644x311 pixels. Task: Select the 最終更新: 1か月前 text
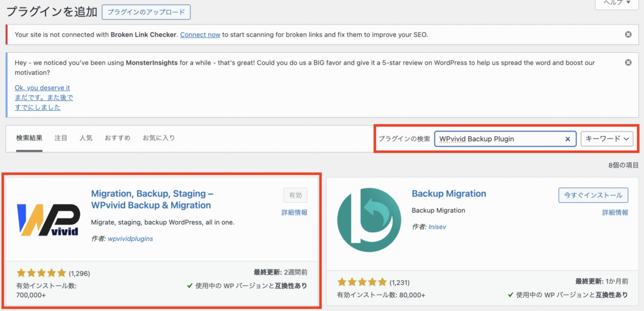coord(602,282)
